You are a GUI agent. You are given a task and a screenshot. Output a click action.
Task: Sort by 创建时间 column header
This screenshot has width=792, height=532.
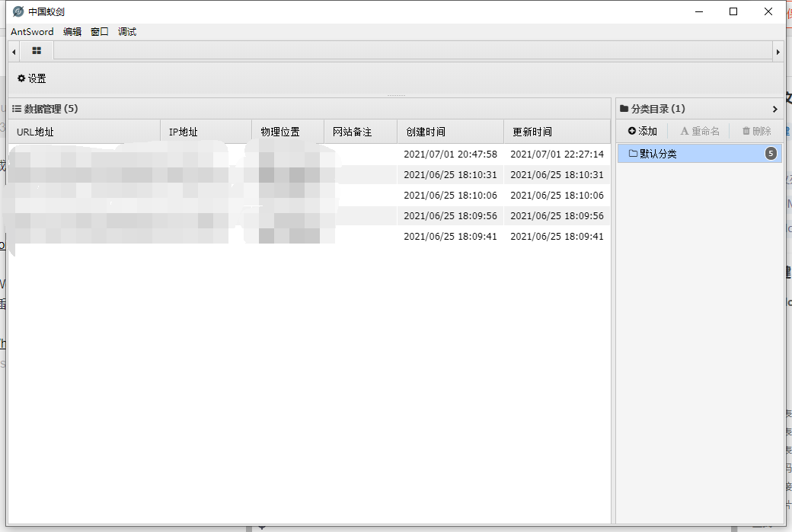[x=451, y=132]
